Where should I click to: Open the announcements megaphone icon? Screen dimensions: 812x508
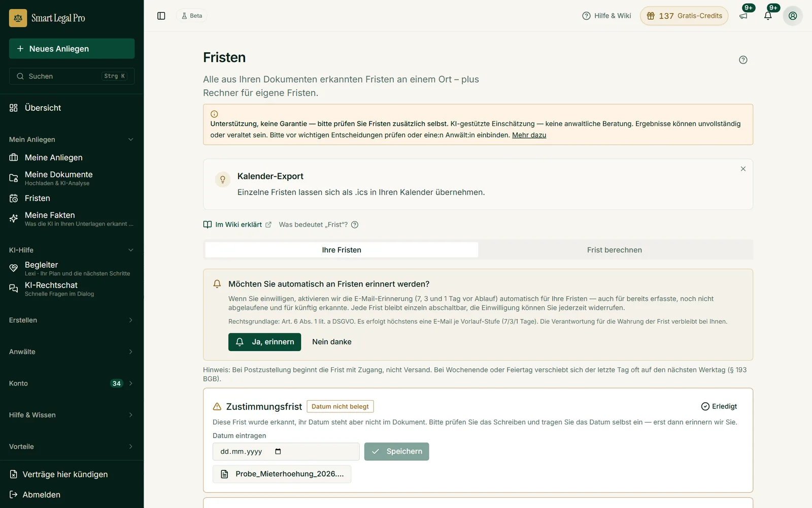coord(743,16)
